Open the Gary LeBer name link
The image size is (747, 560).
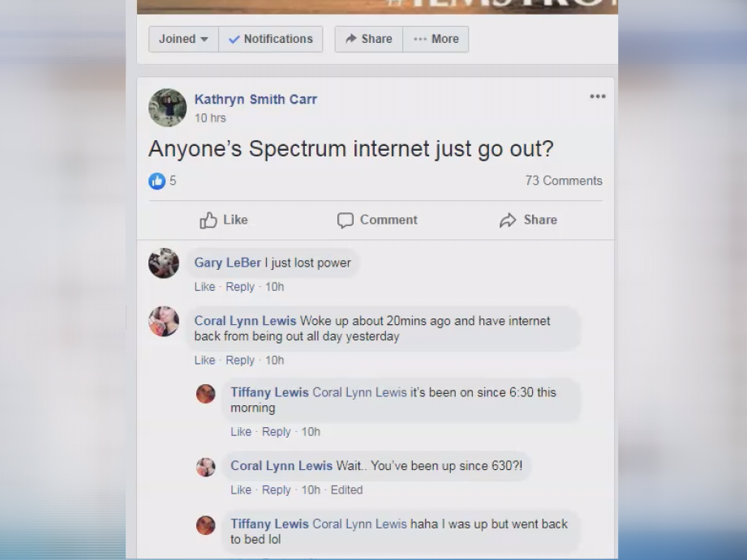(227, 263)
